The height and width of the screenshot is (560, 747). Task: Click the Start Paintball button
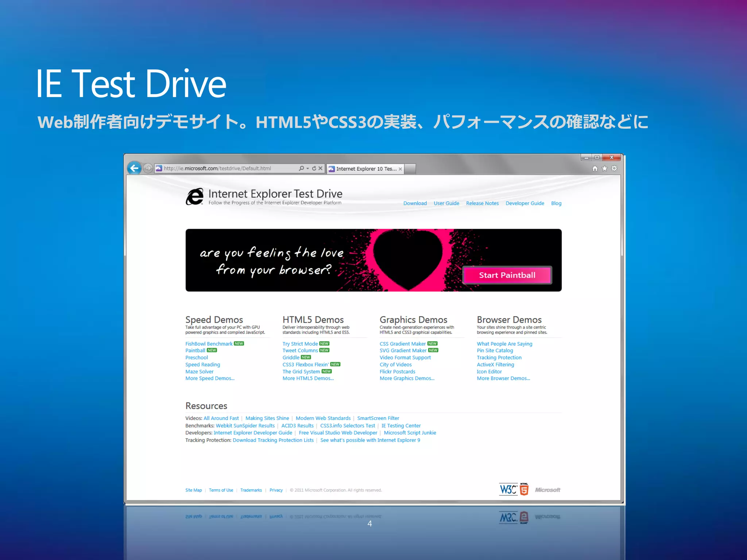coord(507,275)
